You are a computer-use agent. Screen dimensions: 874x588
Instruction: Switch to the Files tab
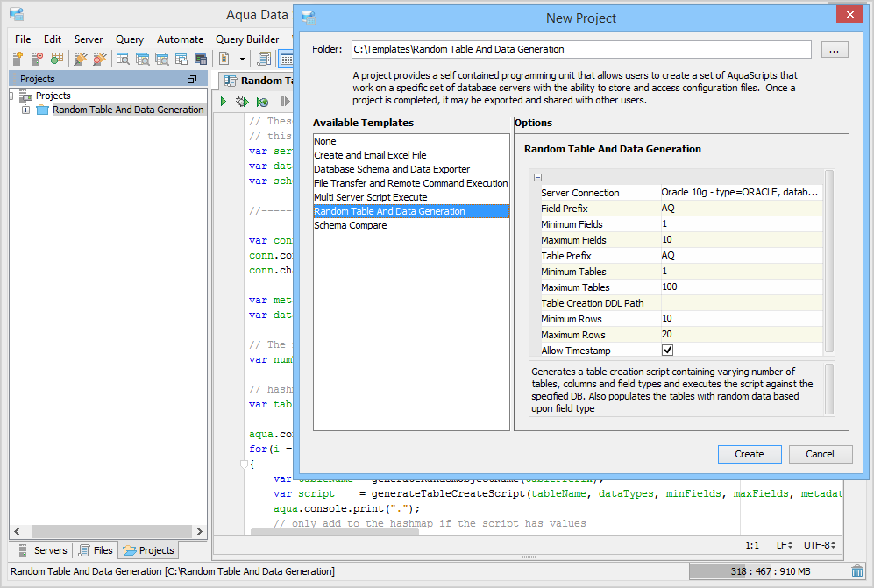(x=96, y=550)
